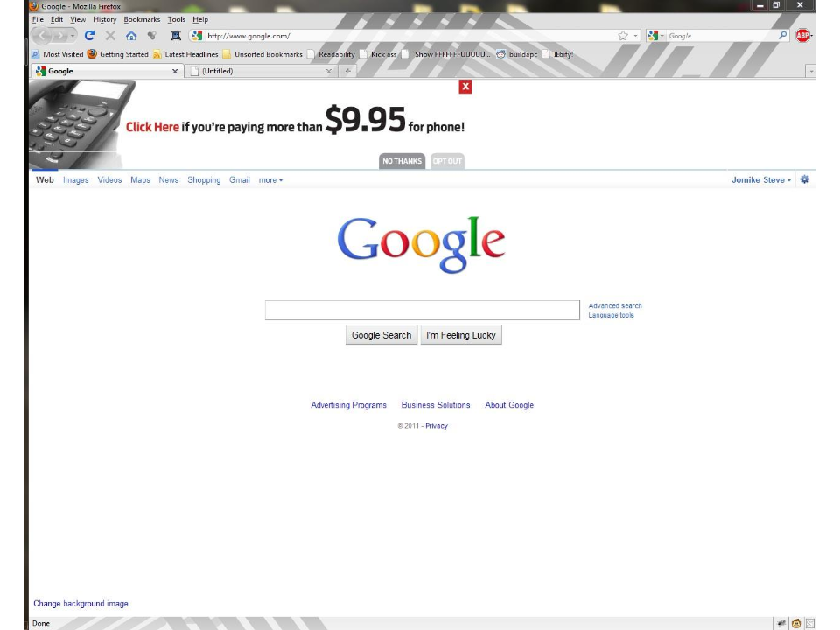This screenshot has width=840, height=630.
Task: Open the Unsorted Bookmarks folder
Action: pos(262,54)
